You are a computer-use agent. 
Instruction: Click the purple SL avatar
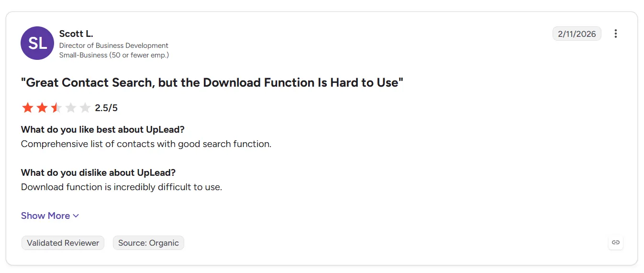point(37,43)
